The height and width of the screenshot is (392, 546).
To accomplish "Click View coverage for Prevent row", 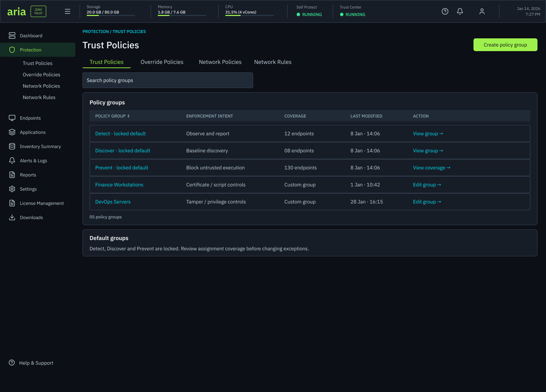I will click(432, 168).
